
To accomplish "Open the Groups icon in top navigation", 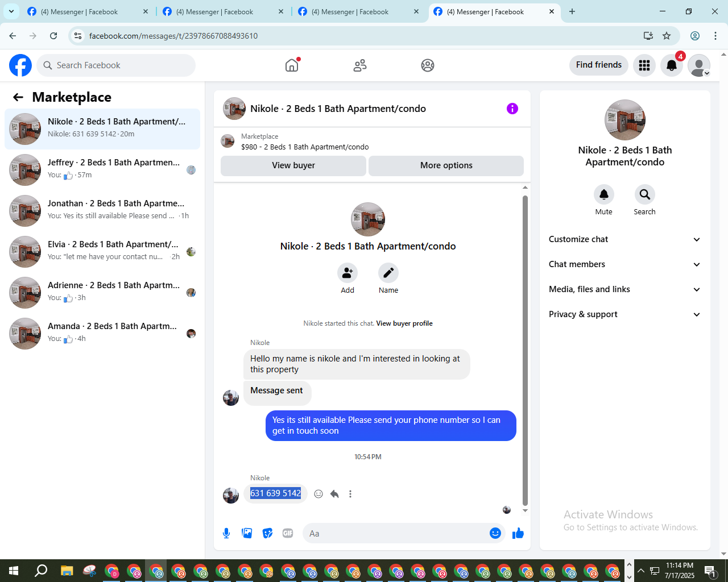I will coord(428,65).
